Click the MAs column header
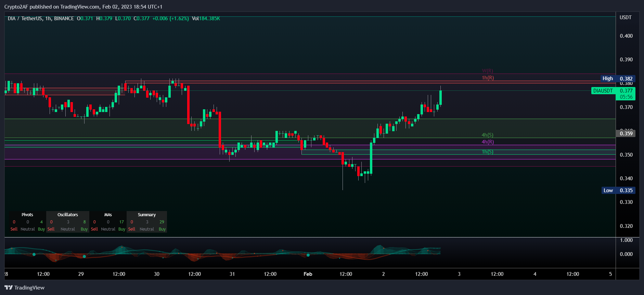644x295 pixels. click(x=108, y=215)
